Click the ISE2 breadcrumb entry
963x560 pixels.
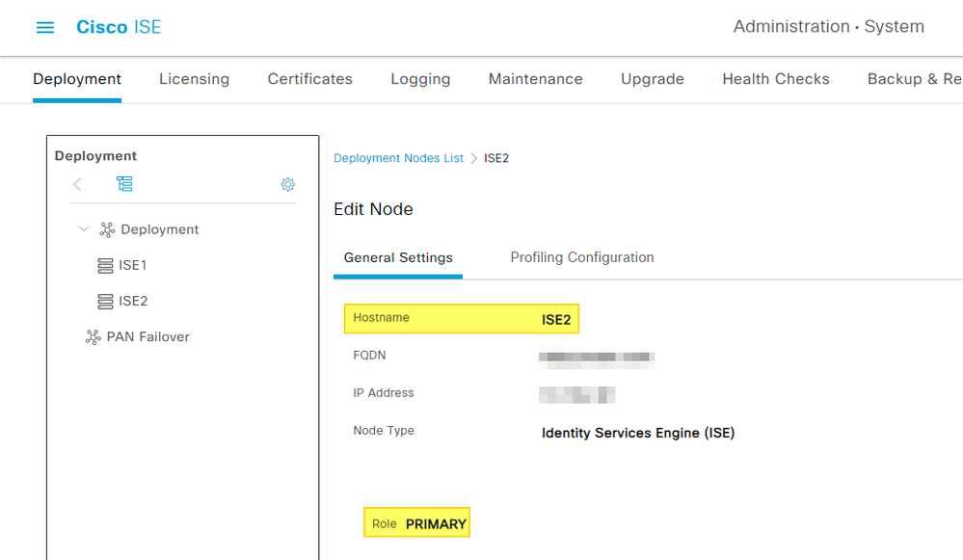tap(496, 158)
